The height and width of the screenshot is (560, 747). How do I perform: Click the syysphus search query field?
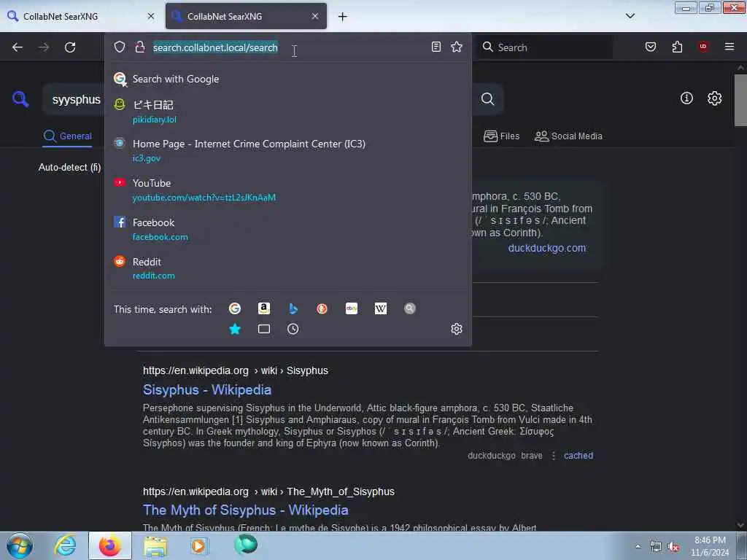76,99
